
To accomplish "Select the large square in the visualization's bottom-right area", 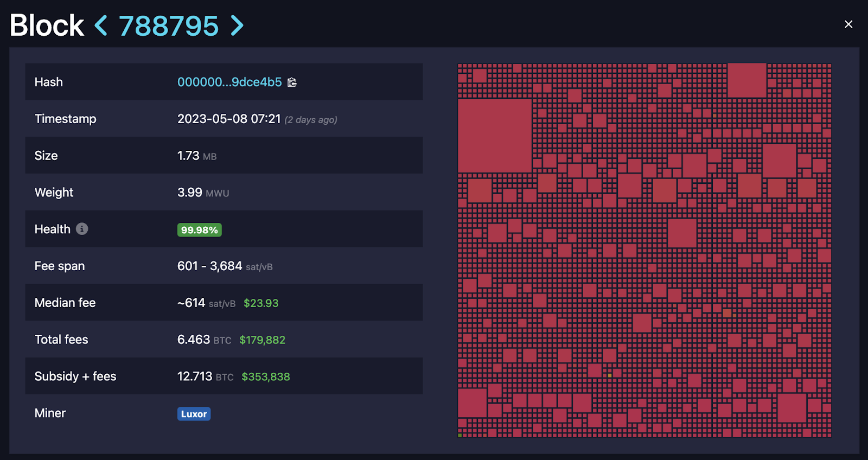I will 792,408.
